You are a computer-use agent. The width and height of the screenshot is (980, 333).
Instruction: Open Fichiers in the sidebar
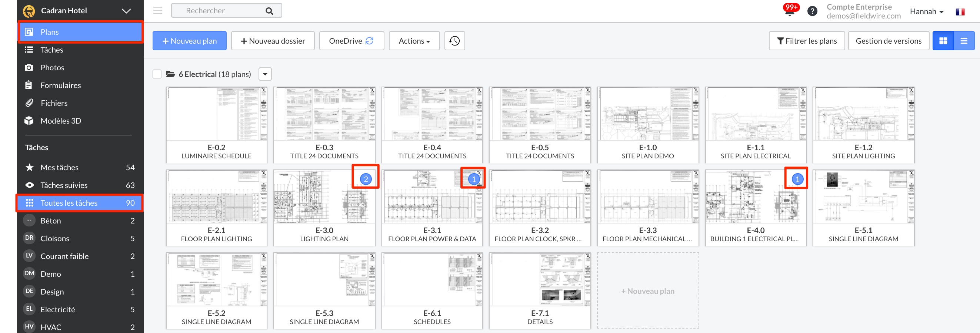click(x=80, y=103)
